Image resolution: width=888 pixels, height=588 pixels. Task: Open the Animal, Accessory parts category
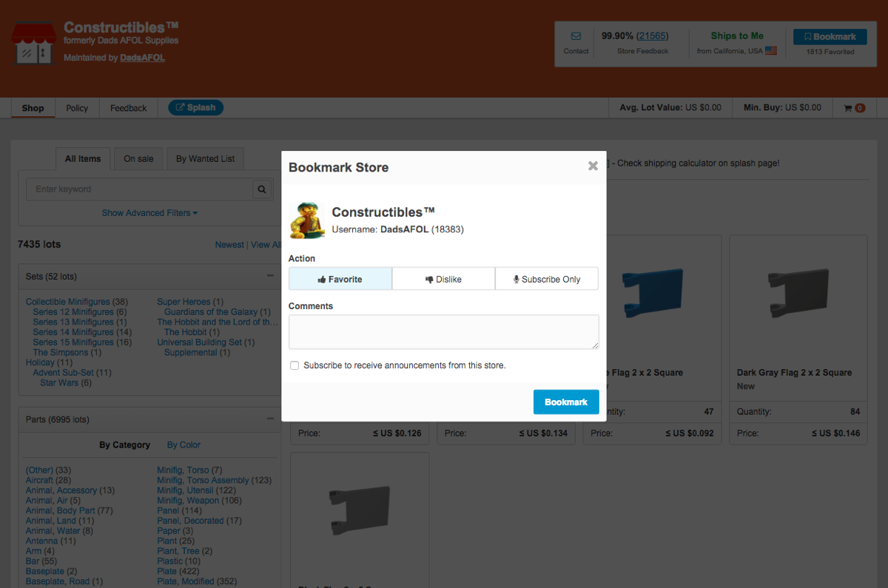pyautogui.click(x=61, y=490)
